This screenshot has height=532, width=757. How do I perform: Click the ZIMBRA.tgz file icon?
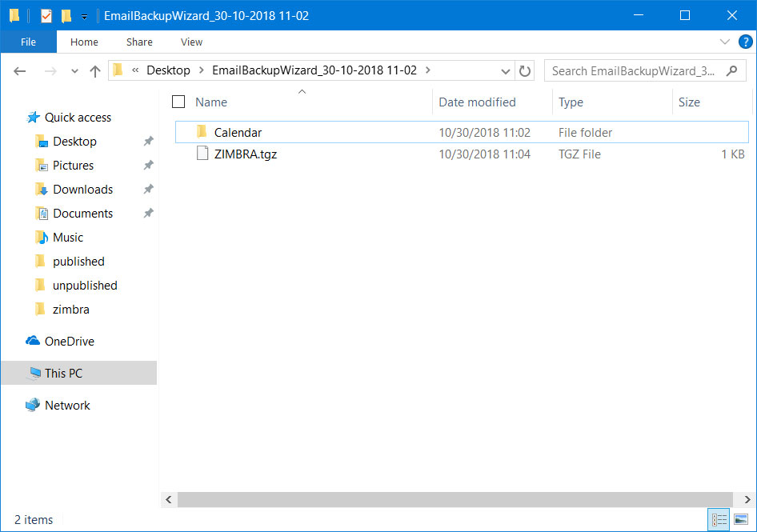pyautogui.click(x=202, y=154)
